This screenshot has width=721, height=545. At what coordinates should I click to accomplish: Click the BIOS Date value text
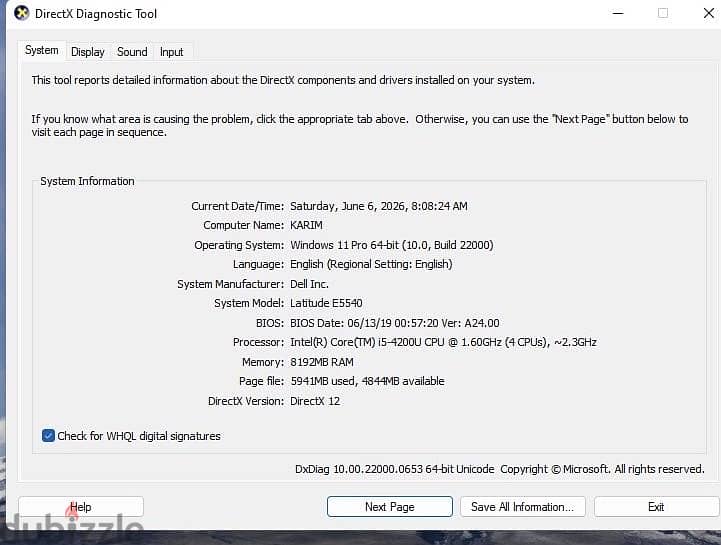pos(395,323)
